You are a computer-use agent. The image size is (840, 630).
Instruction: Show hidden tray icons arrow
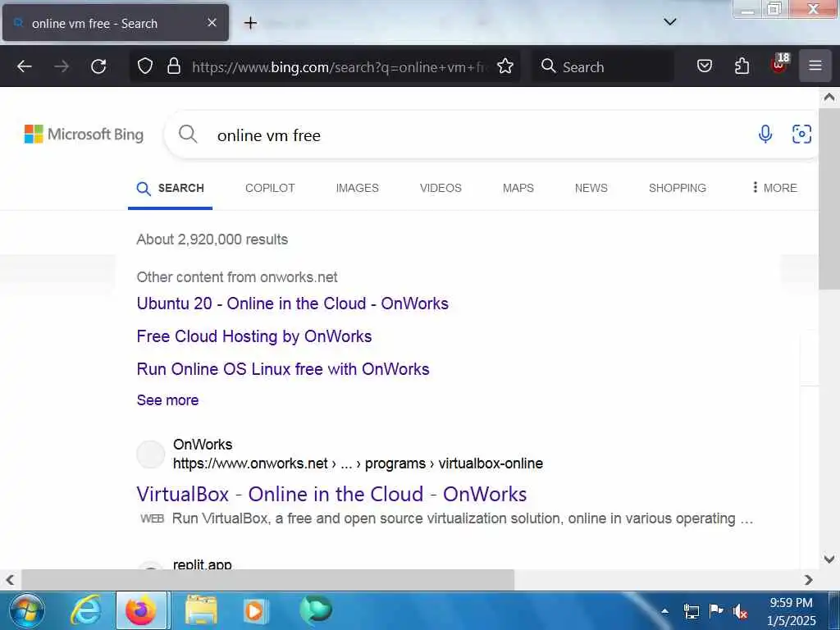tap(664, 610)
